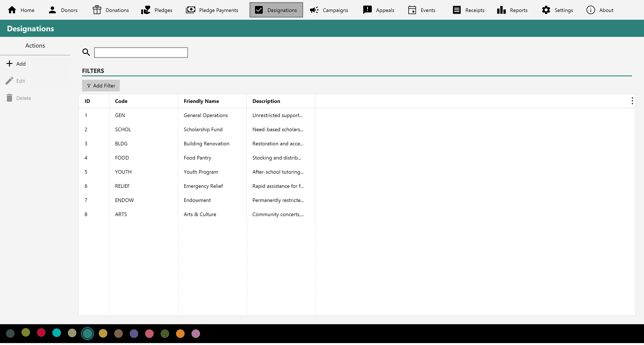
Task: Select the cyan theme color swatch
Action: point(57,333)
